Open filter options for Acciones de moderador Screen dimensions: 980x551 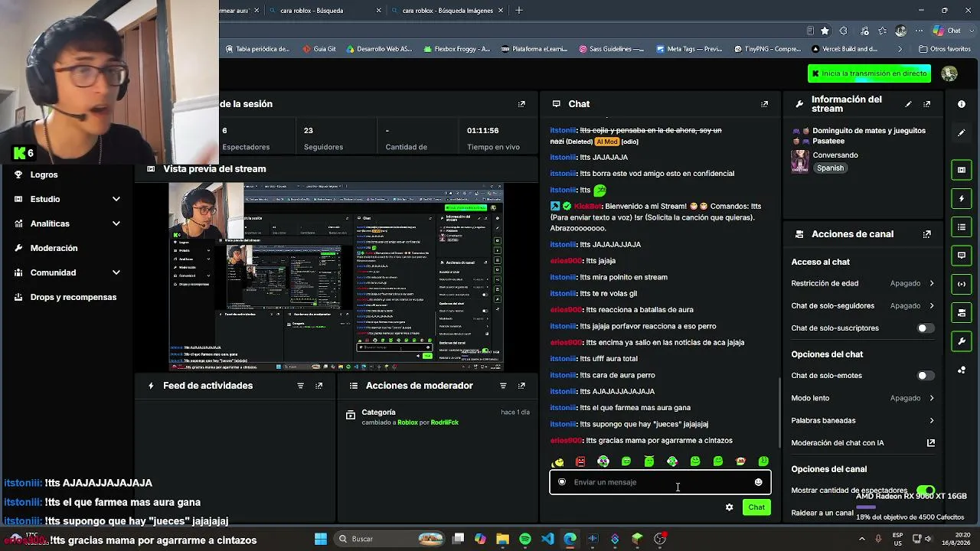pyautogui.click(x=502, y=386)
